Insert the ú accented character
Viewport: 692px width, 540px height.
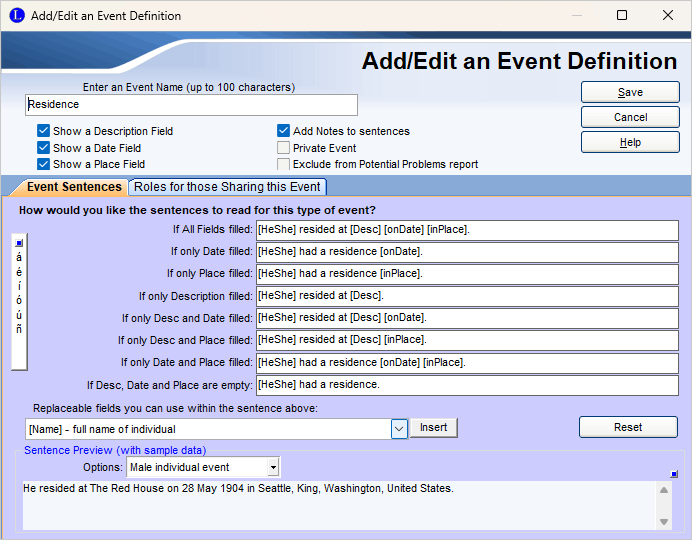coord(19,315)
